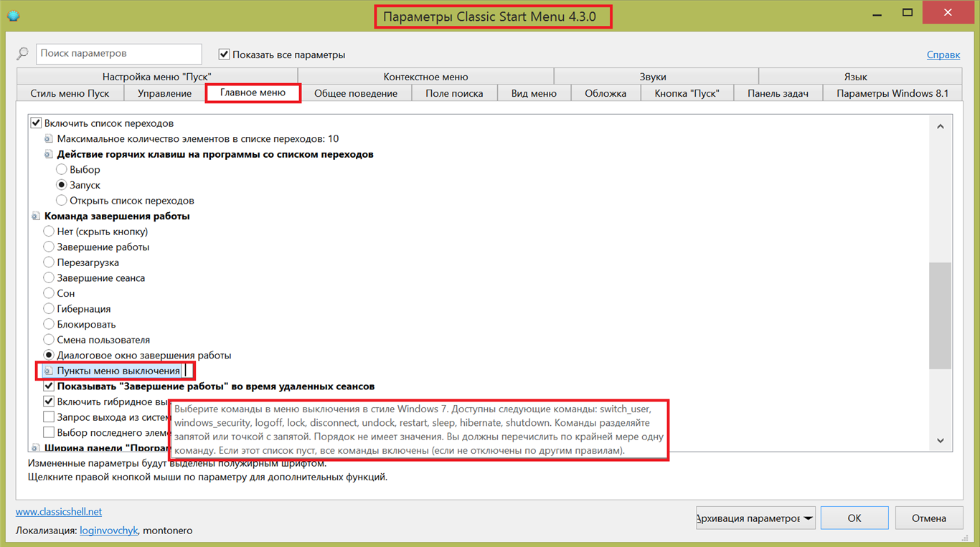This screenshot has height=547, width=980.
Task: Open the "Контекстное меню" tab
Action: point(425,77)
